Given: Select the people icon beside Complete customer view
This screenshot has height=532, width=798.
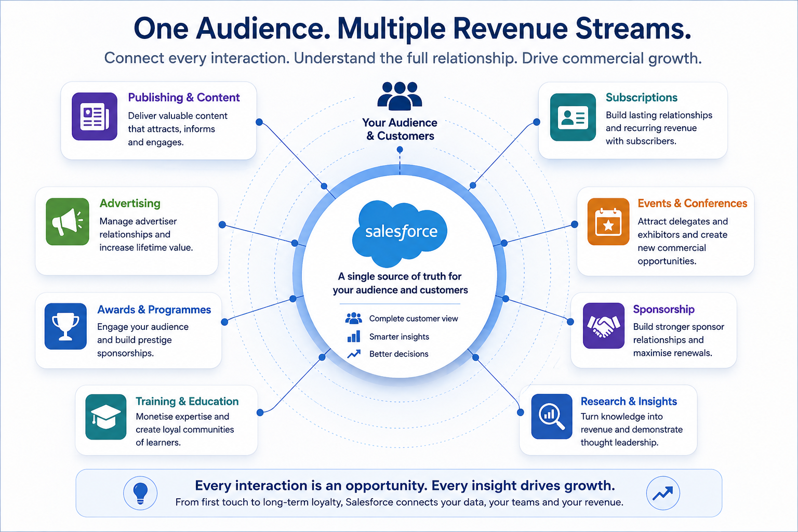Looking at the screenshot, I should (354, 318).
